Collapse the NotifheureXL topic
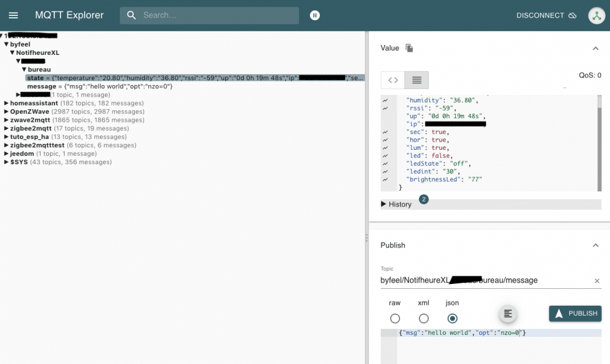610x364 pixels. (13, 53)
